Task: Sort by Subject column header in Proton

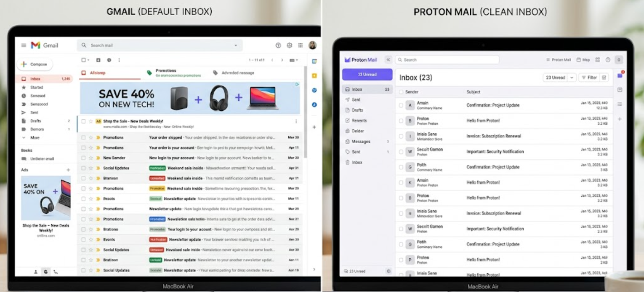Action: click(x=474, y=92)
